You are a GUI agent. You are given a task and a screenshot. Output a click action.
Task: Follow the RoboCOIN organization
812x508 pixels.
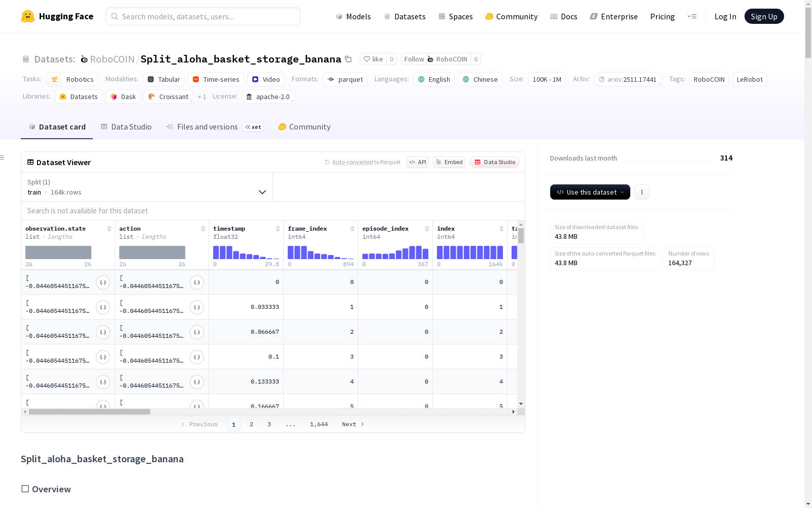pos(436,59)
